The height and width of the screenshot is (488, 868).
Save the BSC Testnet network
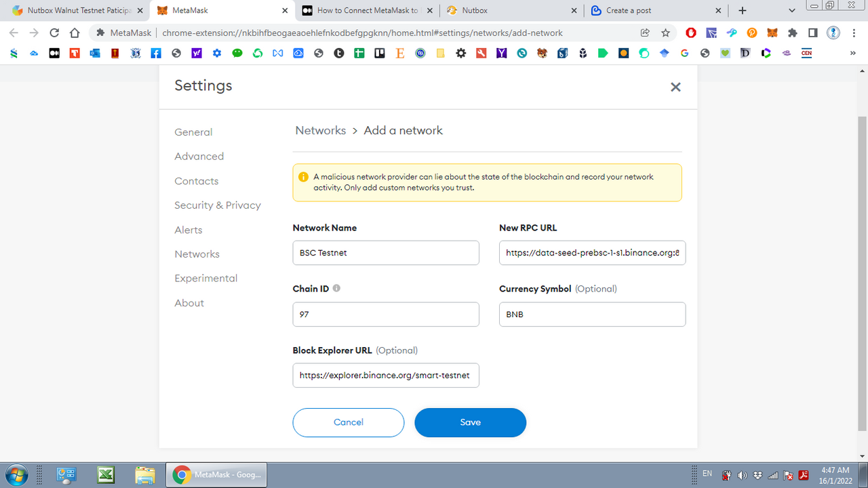point(470,422)
